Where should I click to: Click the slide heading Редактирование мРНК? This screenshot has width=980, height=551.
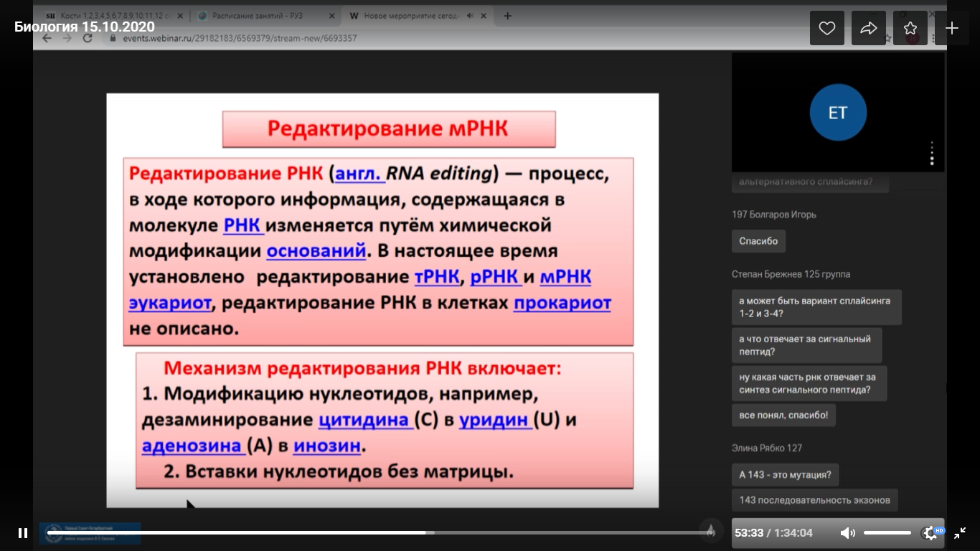(x=388, y=129)
